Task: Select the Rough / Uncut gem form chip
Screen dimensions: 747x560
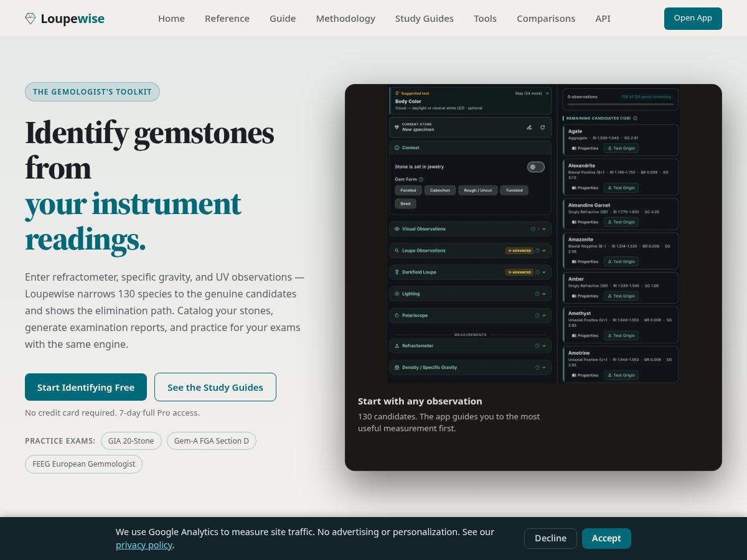Action: 478,190
